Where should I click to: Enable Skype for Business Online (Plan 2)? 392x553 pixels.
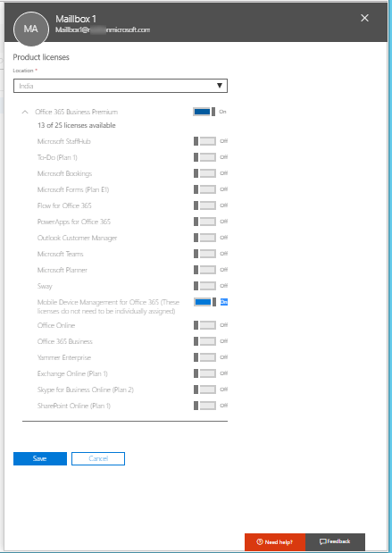tap(204, 390)
